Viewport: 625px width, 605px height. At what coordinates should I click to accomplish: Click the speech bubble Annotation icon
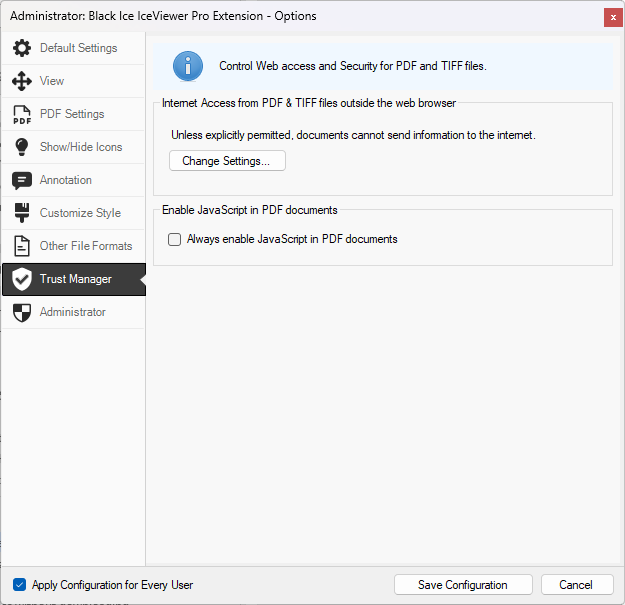click(22, 181)
